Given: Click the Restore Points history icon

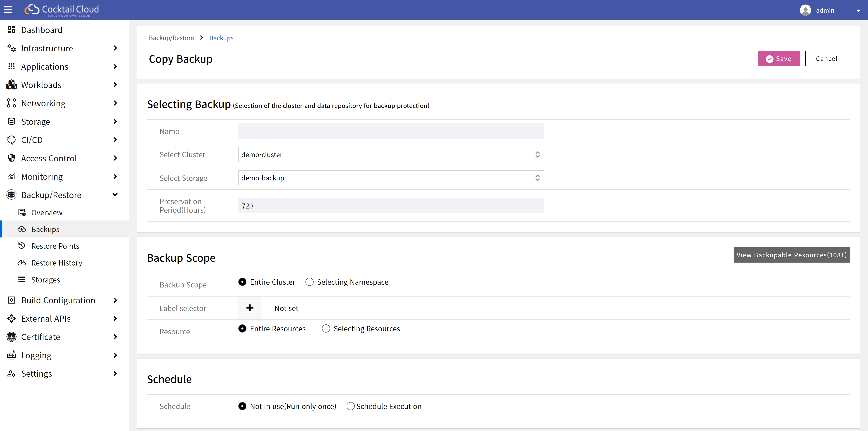Looking at the screenshot, I should click(22, 246).
